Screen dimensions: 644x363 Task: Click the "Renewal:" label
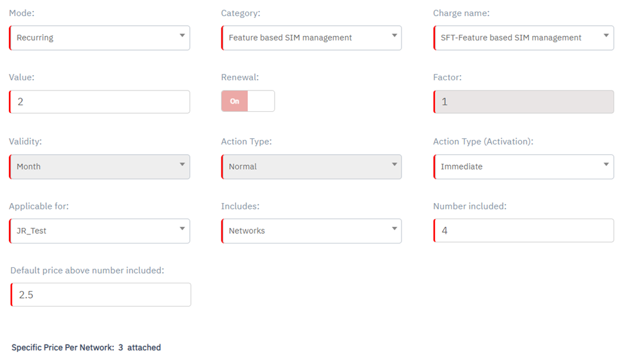coord(240,77)
